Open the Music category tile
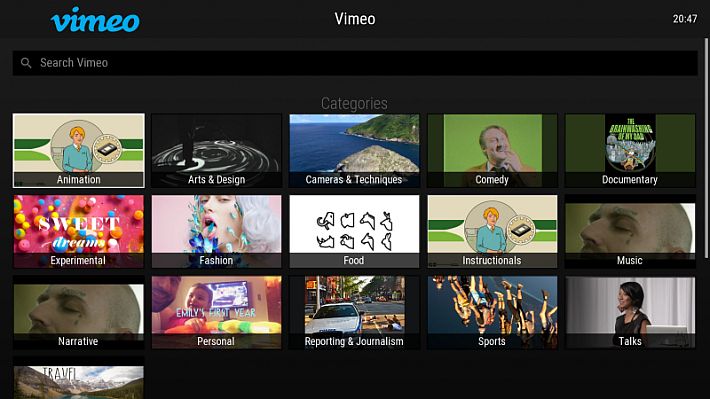This screenshot has height=399, width=710. [630, 231]
